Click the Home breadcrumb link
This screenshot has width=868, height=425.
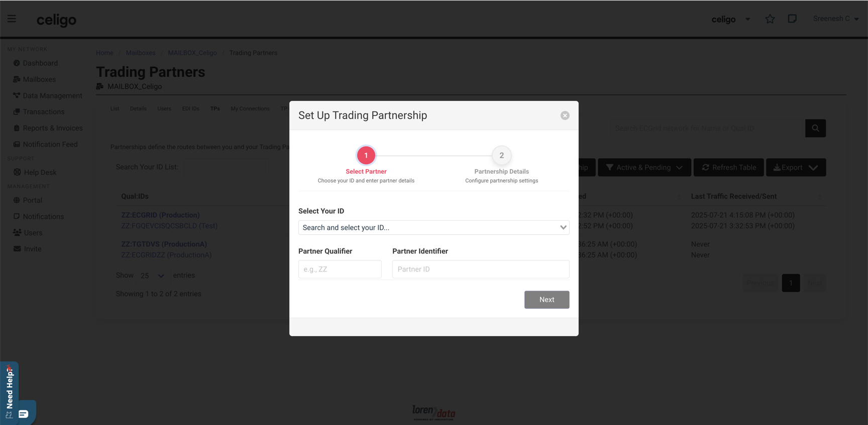click(x=104, y=53)
